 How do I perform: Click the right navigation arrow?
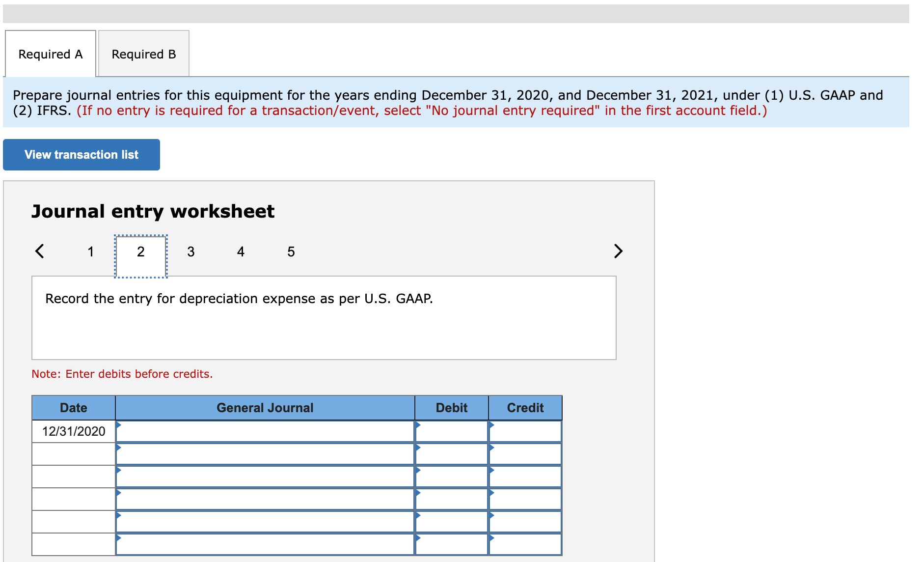(618, 251)
